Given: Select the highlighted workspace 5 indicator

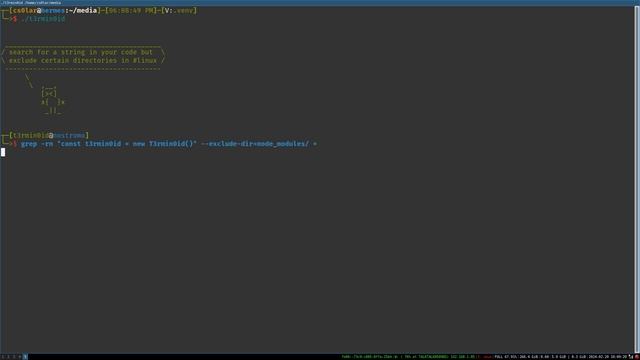Looking at the screenshot, I should [25, 357].
